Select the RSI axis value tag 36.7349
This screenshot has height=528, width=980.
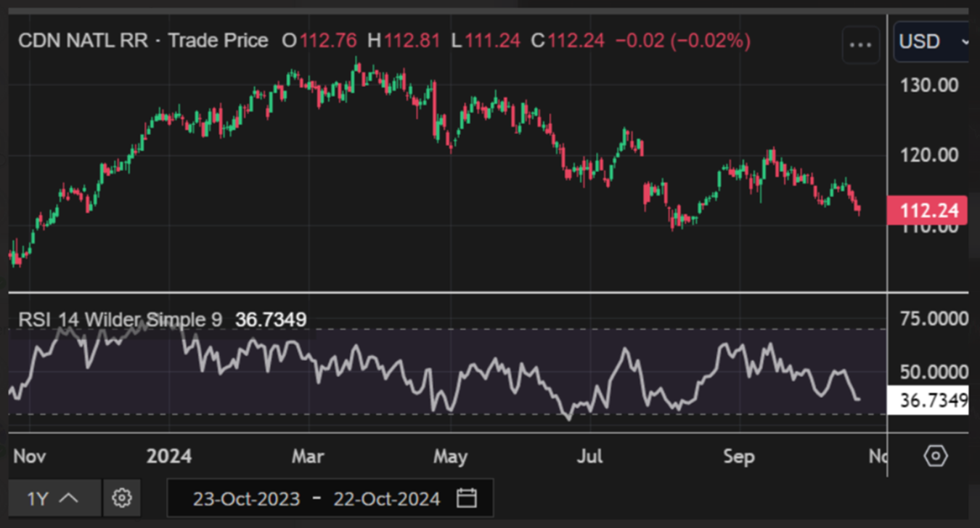point(928,399)
